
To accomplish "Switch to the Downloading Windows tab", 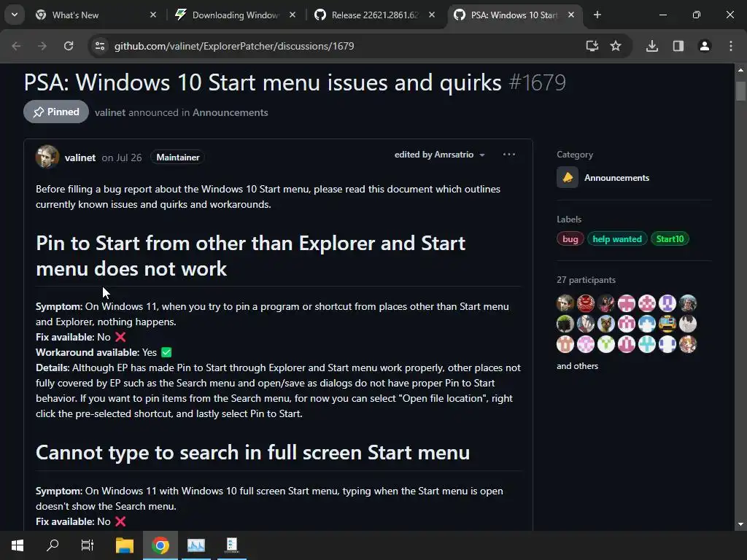I will (x=236, y=15).
